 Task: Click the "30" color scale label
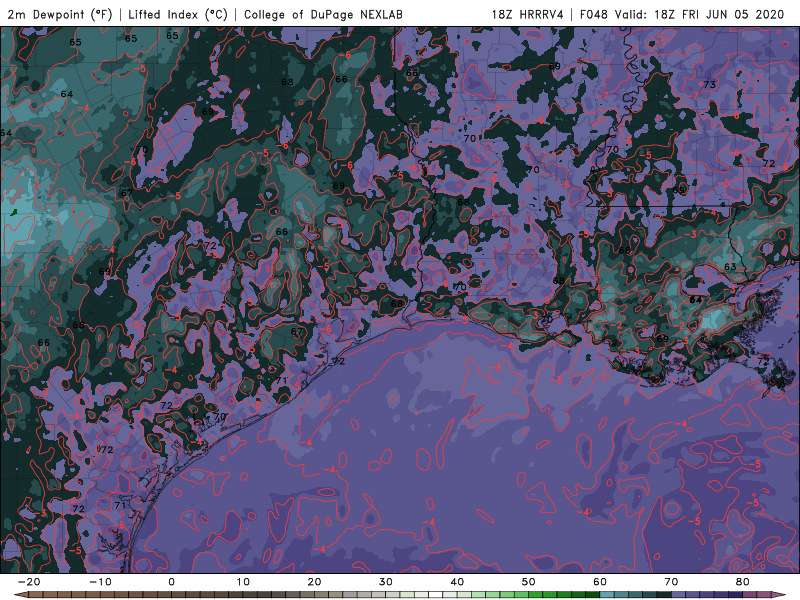coord(386,582)
